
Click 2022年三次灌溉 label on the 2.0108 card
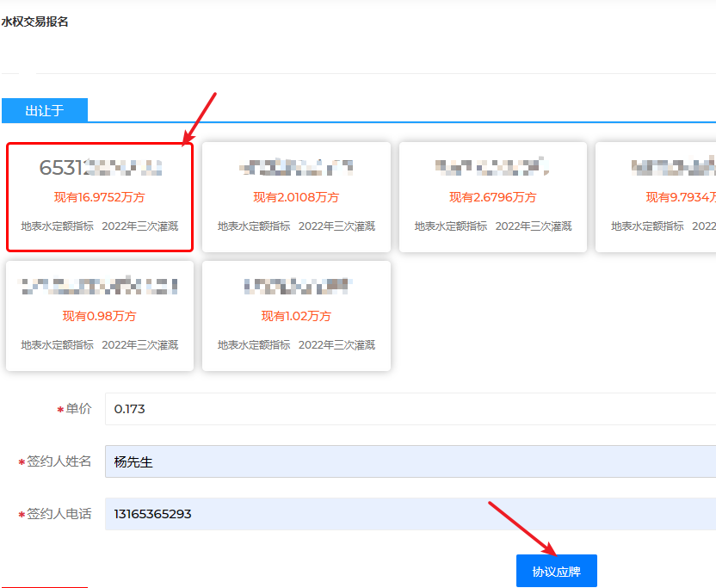pyautogui.click(x=337, y=226)
